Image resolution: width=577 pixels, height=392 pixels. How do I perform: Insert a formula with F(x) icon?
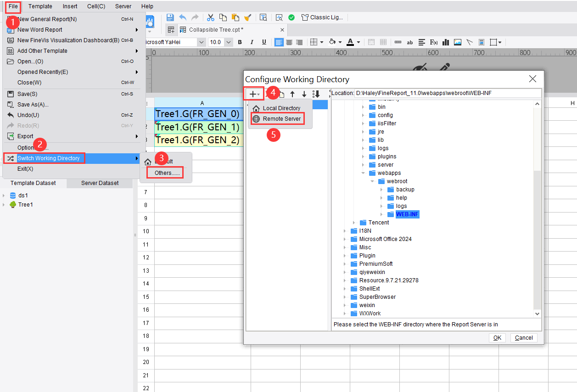433,42
